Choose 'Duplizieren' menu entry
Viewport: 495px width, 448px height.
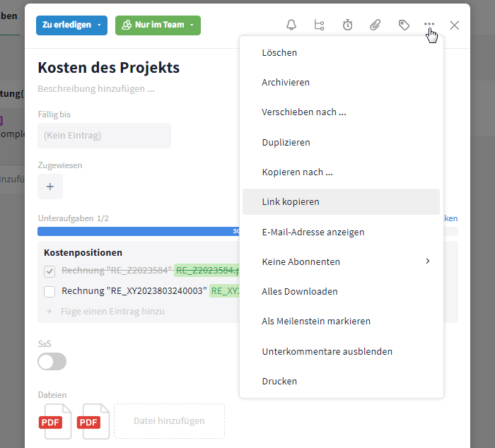[x=342, y=142]
